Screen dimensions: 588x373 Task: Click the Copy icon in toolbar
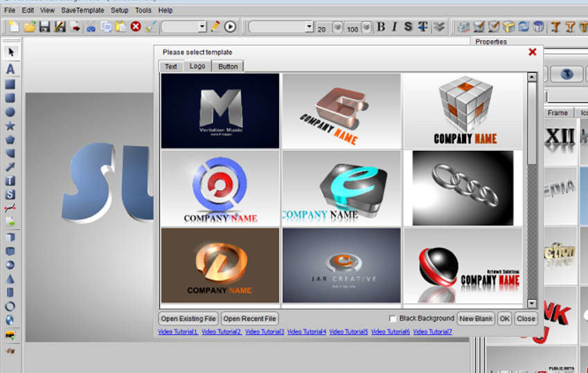click(x=106, y=26)
